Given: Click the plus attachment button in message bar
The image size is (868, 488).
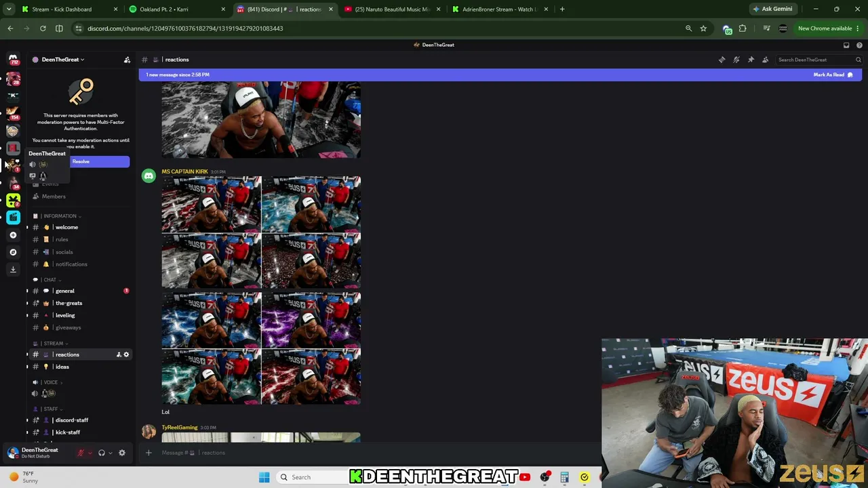Looking at the screenshot, I should point(149,453).
